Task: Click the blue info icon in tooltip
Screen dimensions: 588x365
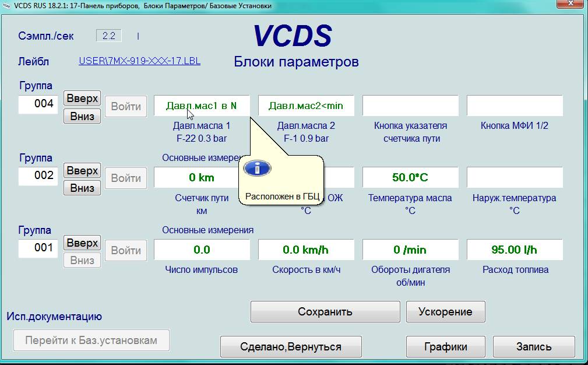Action: [x=258, y=169]
